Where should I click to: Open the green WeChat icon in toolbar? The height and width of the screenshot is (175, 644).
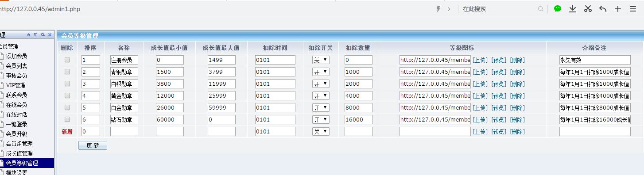558,8
